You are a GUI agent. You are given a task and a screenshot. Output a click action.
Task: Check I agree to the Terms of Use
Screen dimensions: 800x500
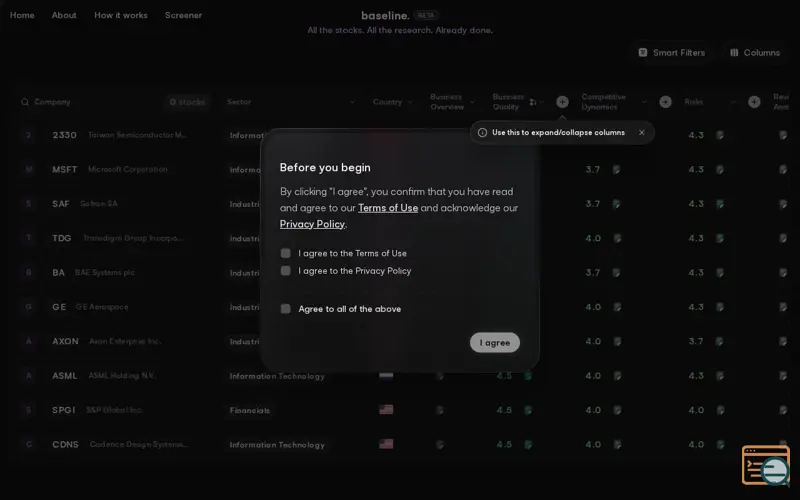tap(286, 253)
